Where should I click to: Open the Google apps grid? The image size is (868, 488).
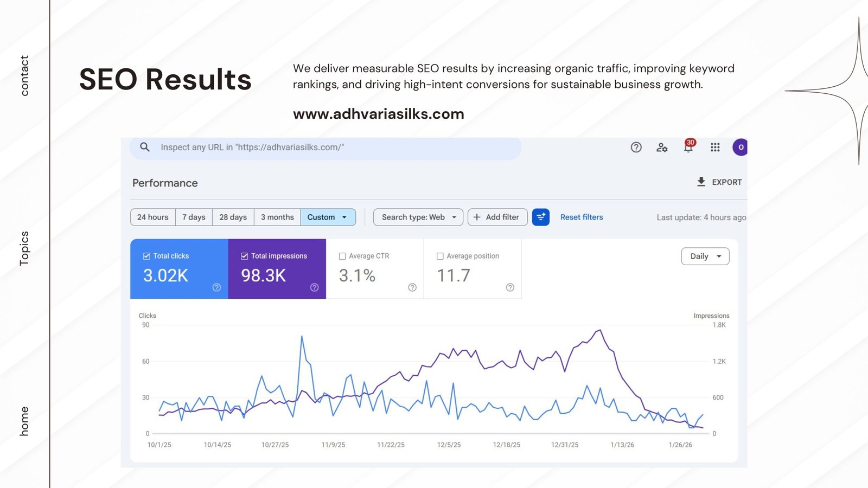pyautogui.click(x=715, y=147)
